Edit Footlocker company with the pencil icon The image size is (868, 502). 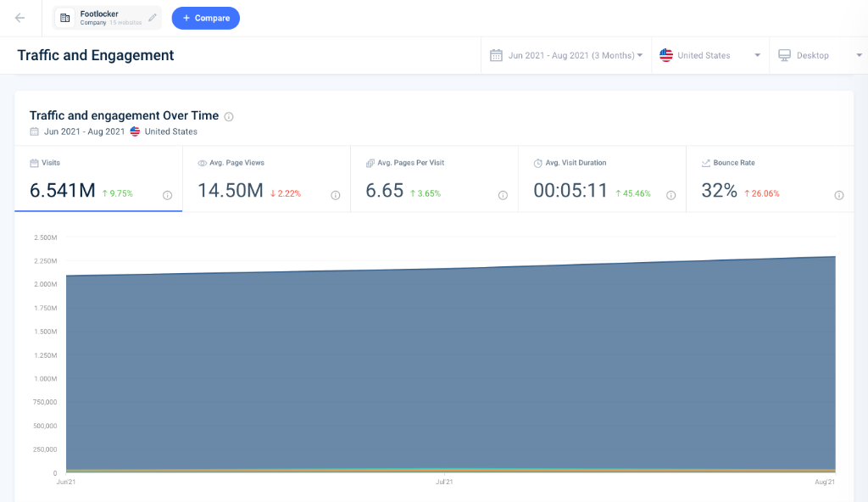click(153, 18)
